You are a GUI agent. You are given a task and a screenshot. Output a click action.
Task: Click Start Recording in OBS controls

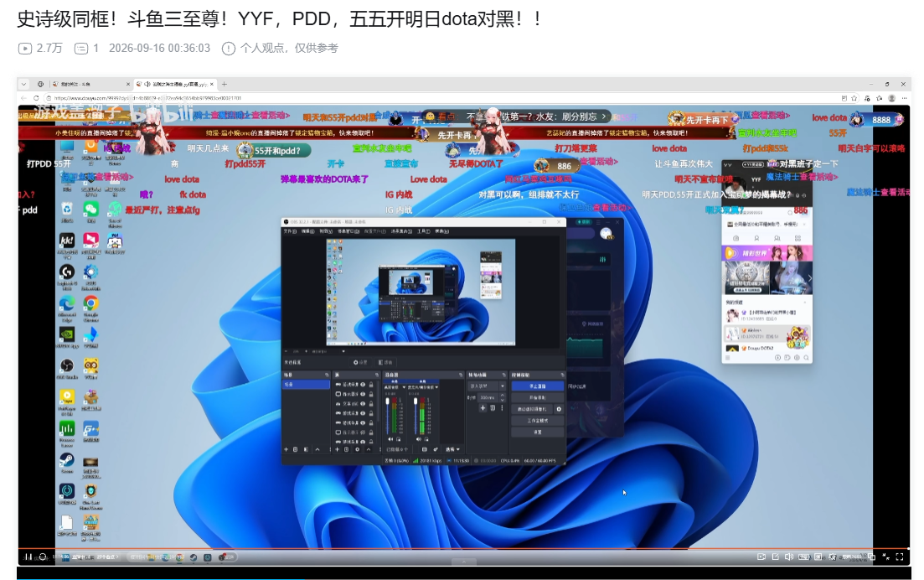point(538,397)
